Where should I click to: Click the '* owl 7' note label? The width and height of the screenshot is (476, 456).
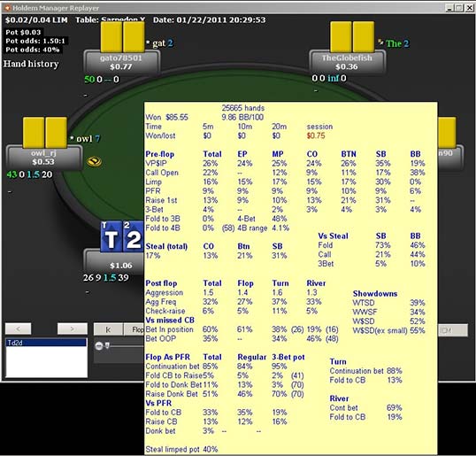point(85,139)
